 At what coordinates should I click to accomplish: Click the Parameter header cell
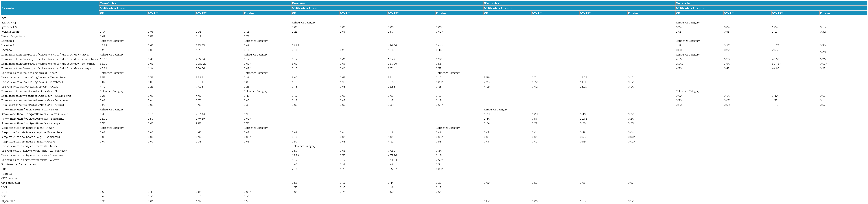(8, 8)
